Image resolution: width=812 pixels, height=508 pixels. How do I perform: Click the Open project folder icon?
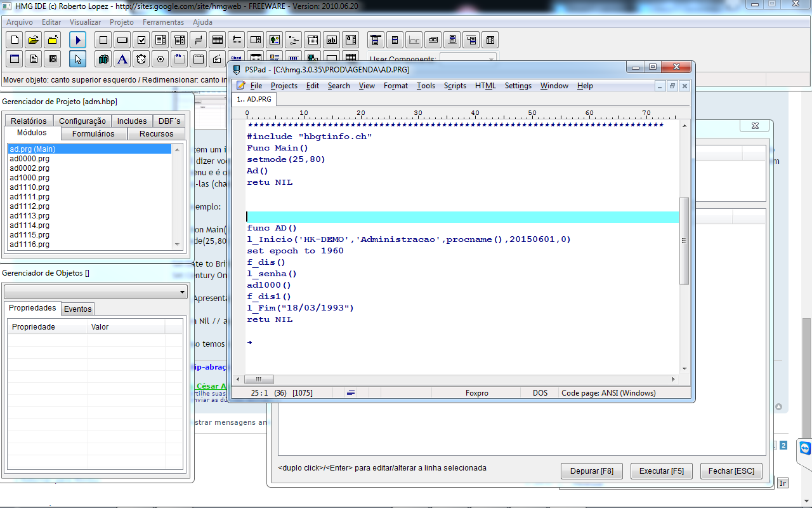click(x=34, y=40)
